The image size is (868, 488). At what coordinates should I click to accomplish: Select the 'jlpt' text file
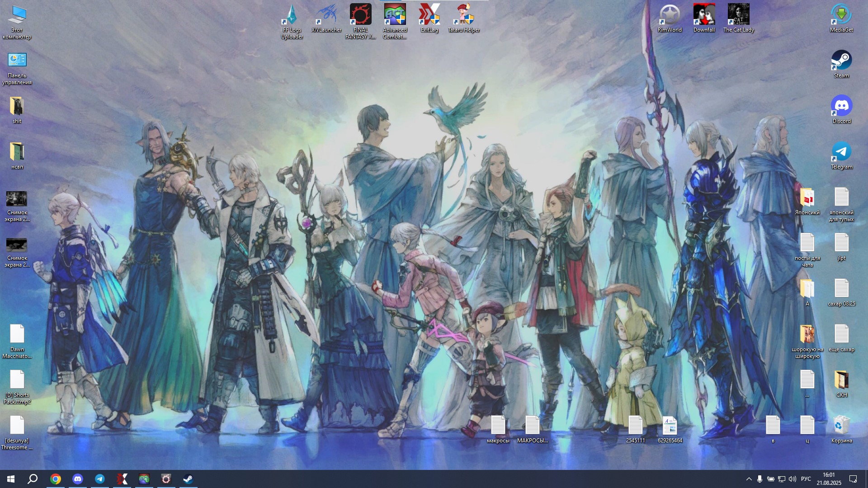pyautogui.click(x=842, y=247)
